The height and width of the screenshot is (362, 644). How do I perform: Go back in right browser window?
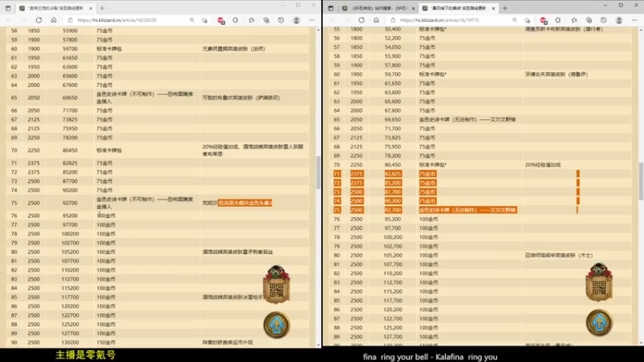pyautogui.click(x=332, y=20)
